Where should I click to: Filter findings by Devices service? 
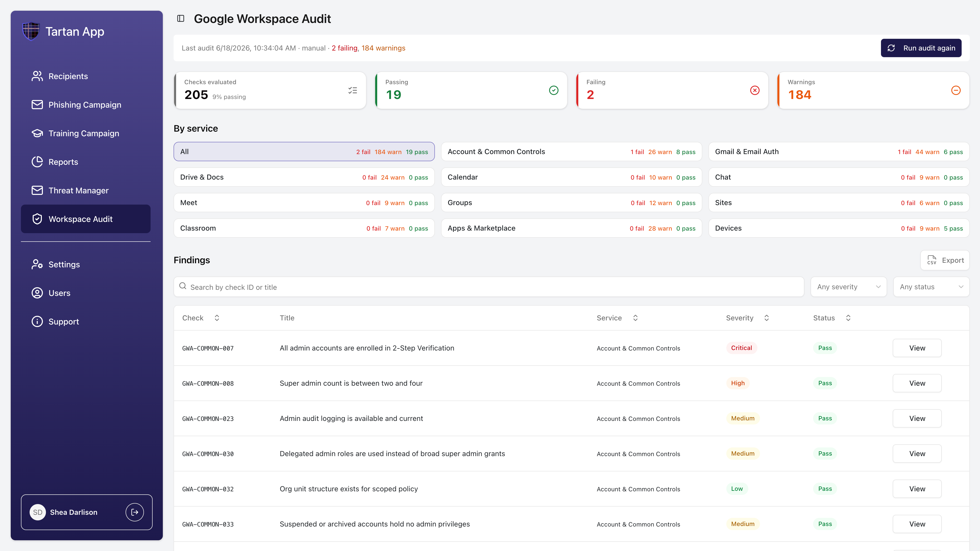click(x=839, y=228)
